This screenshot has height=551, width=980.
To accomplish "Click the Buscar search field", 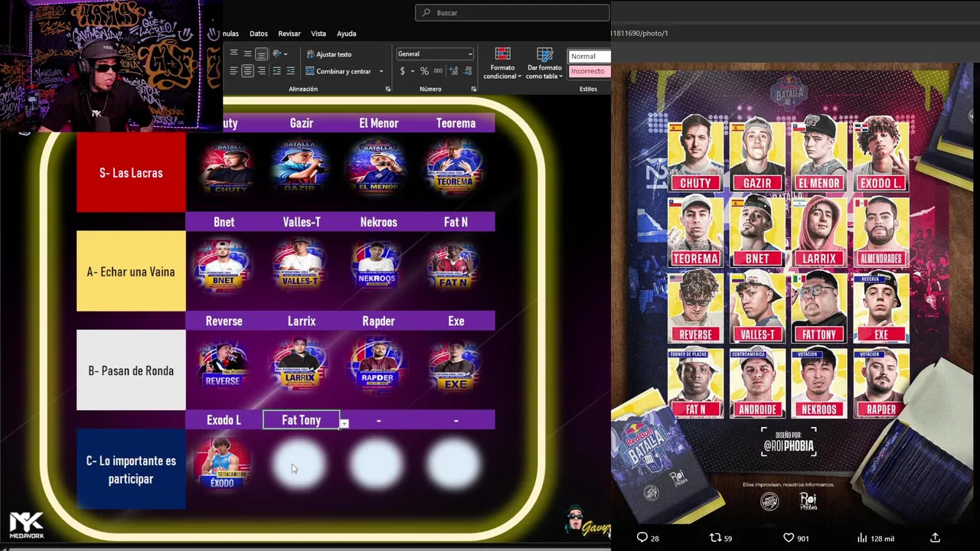I will click(512, 12).
